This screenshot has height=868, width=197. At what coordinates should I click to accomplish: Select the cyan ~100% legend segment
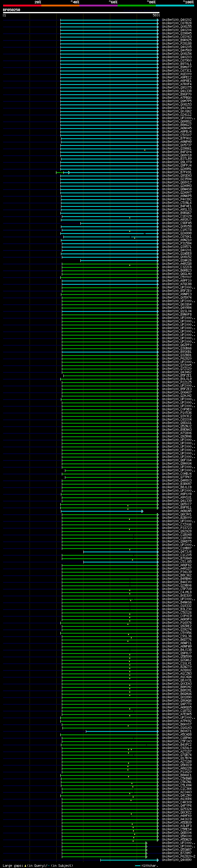[175, 6]
